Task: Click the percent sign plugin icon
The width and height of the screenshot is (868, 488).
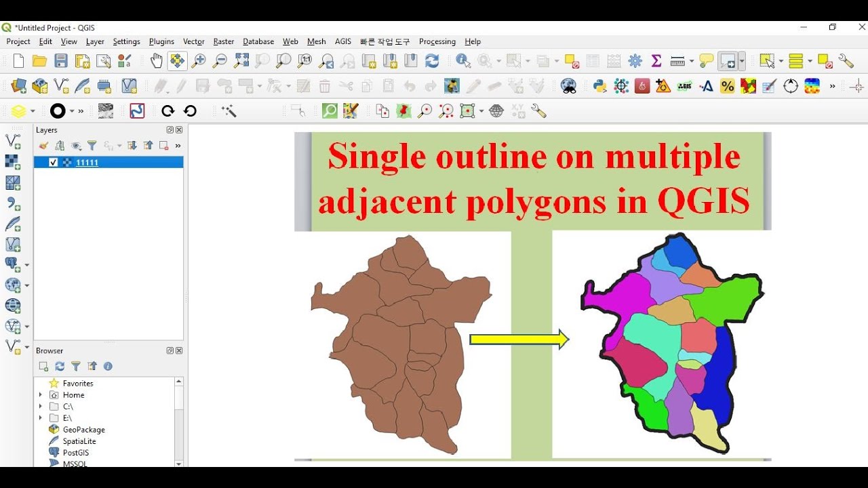Action: pos(728,86)
